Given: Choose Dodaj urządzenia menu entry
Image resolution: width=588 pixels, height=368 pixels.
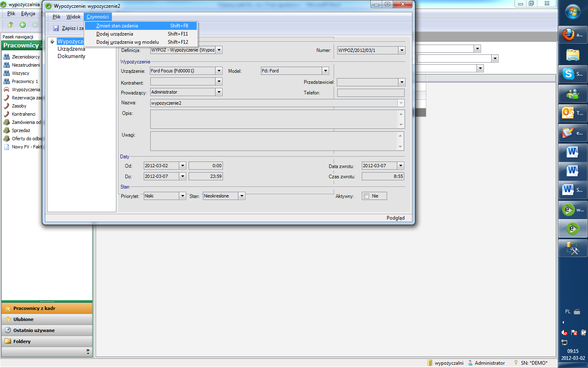Looking at the screenshot, I should point(141,34).
